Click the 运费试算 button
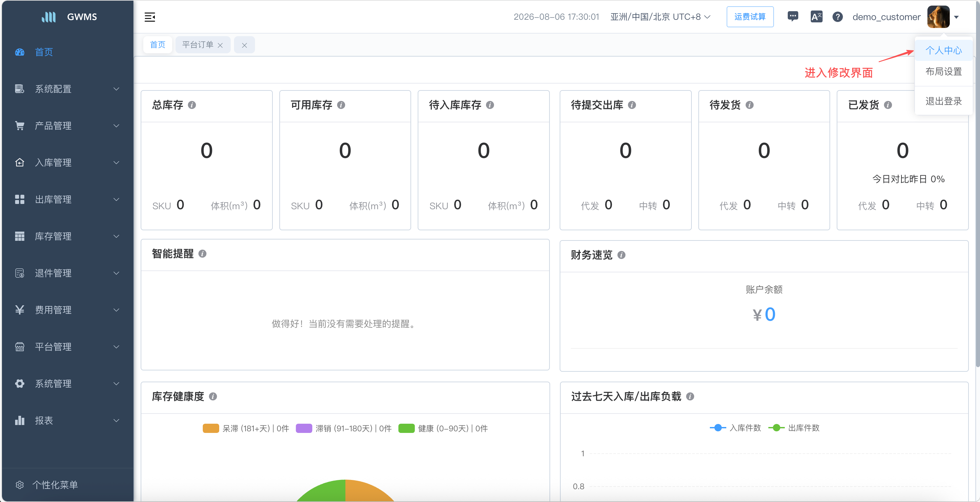 [x=750, y=17]
